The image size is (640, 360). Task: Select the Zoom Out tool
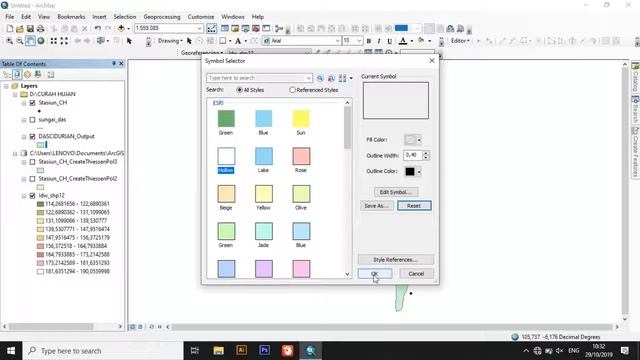pyautogui.click(x=20, y=41)
